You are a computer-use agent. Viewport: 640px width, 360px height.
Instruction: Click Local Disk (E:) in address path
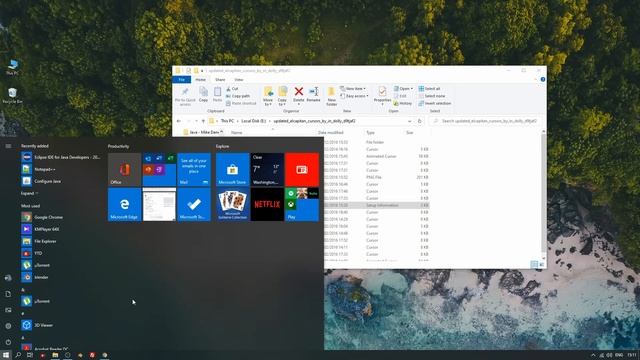coord(253,121)
